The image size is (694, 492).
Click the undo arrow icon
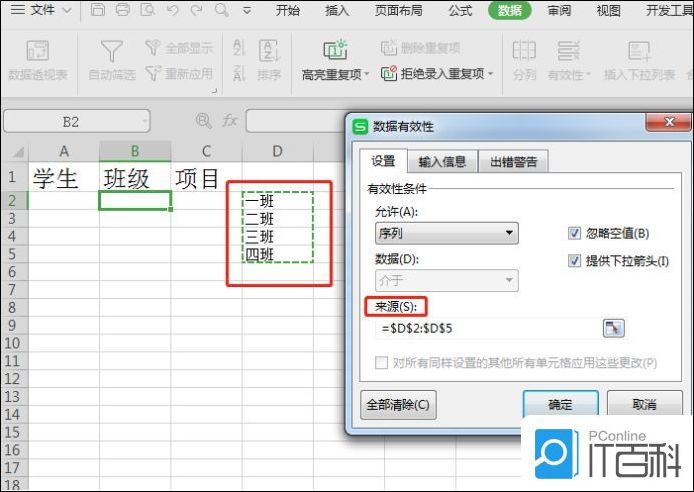173,10
